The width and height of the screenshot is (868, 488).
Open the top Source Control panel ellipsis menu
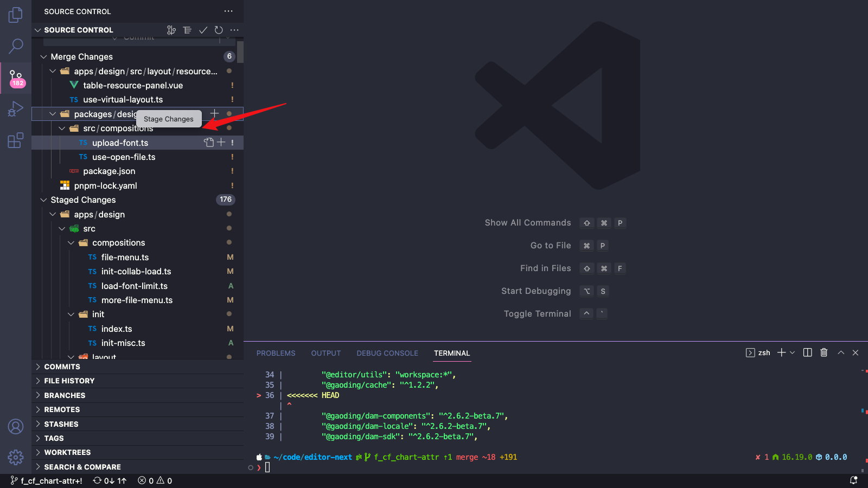pyautogui.click(x=228, y=11)
